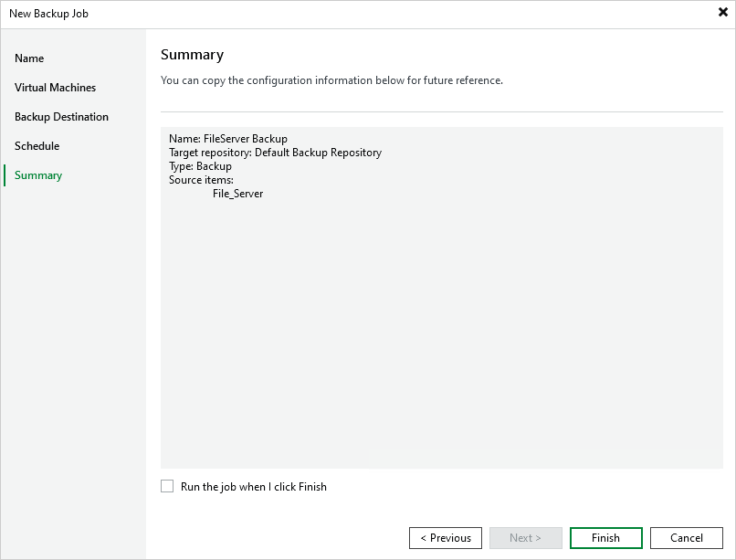Image resolution: width=736 pixels, height=560 pixels.
Task: Click the "New Backup Job" title text
Action: pos(48,14)
